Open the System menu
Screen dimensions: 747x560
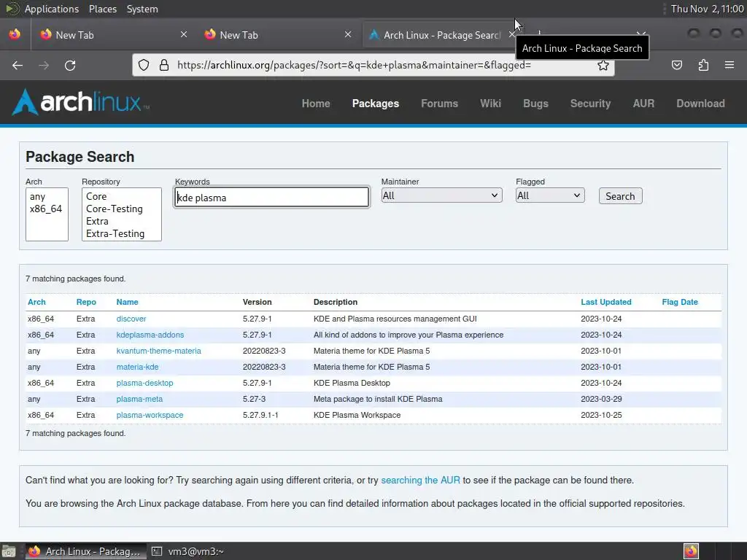142,9
